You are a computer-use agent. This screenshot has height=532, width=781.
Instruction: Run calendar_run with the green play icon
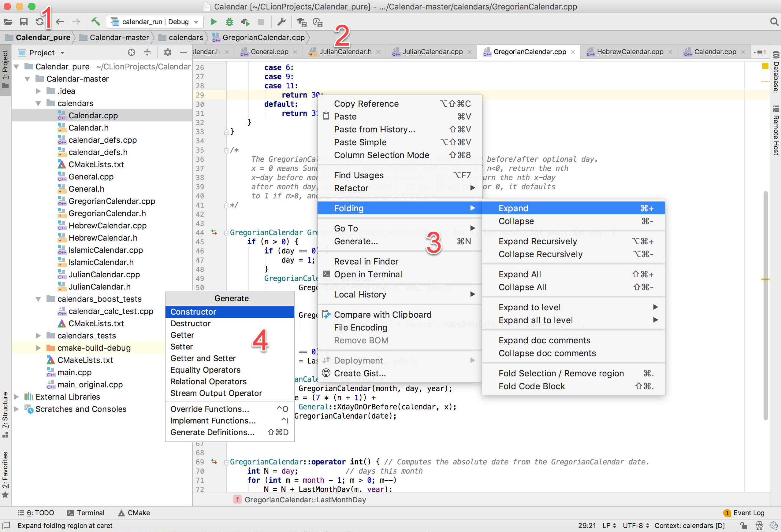[x=214, y=22]
